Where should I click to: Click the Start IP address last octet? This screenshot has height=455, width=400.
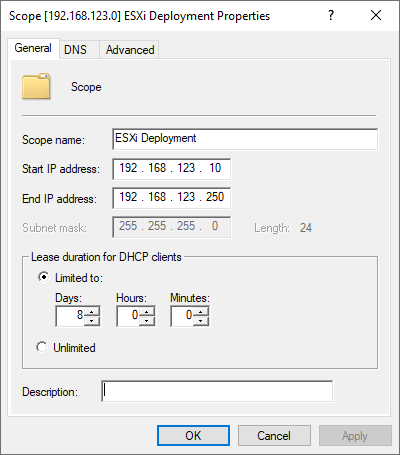point(215,168)
